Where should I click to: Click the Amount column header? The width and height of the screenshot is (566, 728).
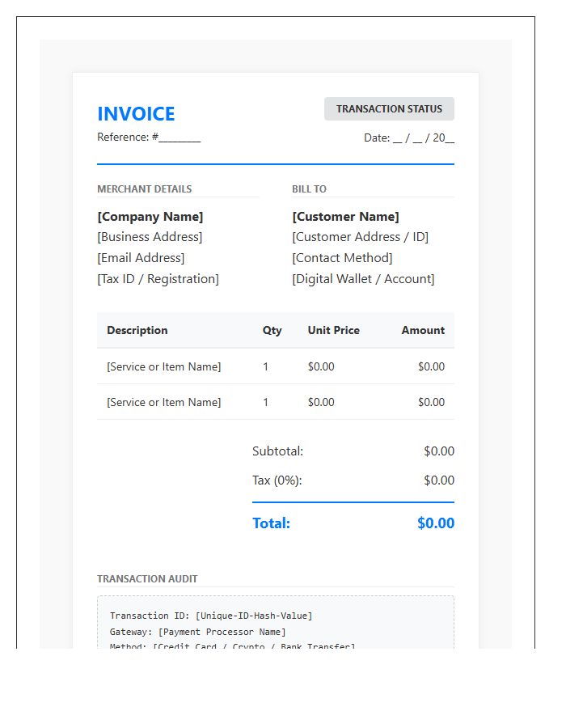pyautogui.click(x=423, y=330)
